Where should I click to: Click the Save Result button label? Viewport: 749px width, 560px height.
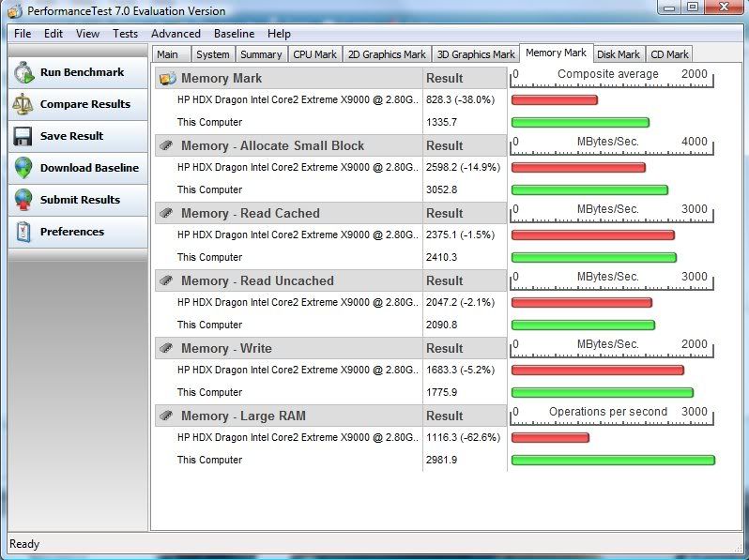[71, 136]
